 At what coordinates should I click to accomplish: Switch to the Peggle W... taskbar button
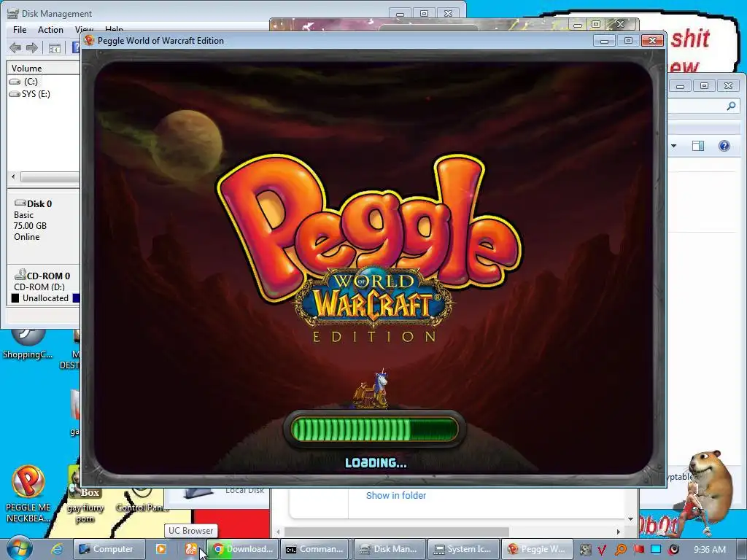point(536,549)
